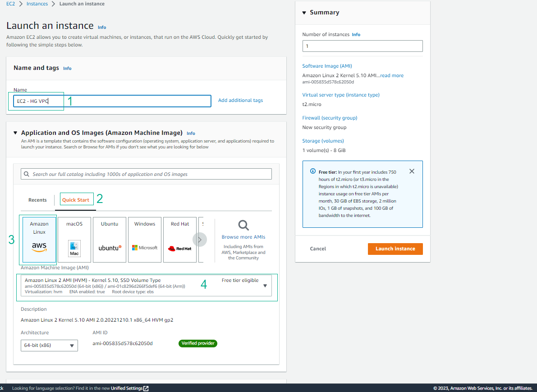Click the aws logo in Amazon Linux tile

coord(39,247)
